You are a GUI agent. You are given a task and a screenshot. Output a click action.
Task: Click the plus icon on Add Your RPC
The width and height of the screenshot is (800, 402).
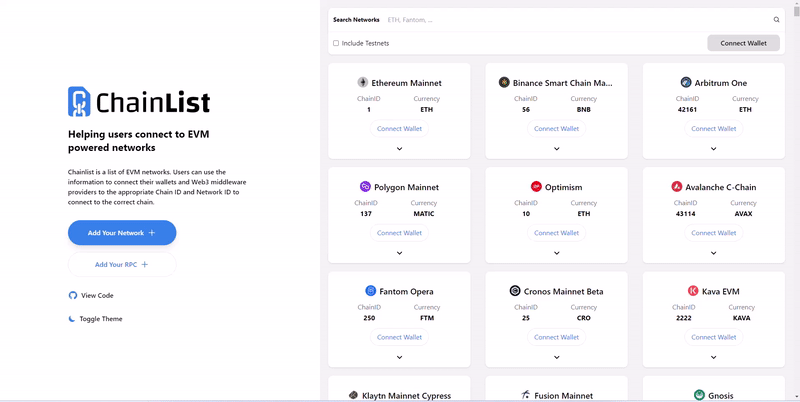pos(144,264)
